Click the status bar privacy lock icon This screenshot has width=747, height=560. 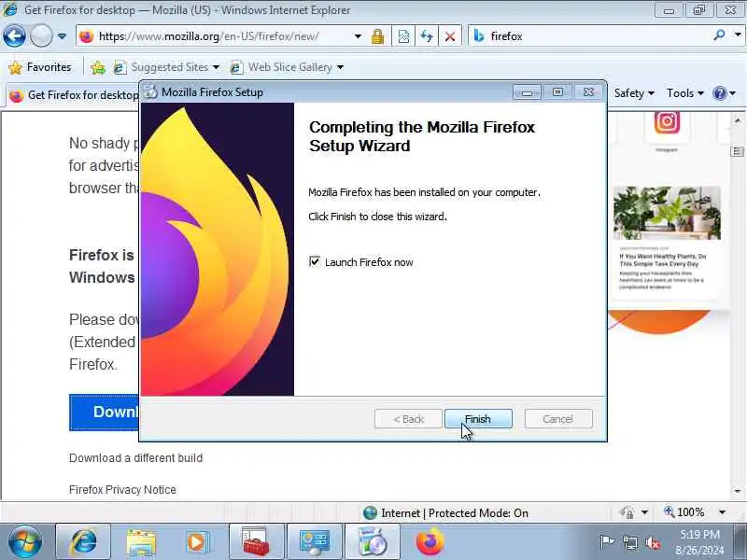[627, 512]
